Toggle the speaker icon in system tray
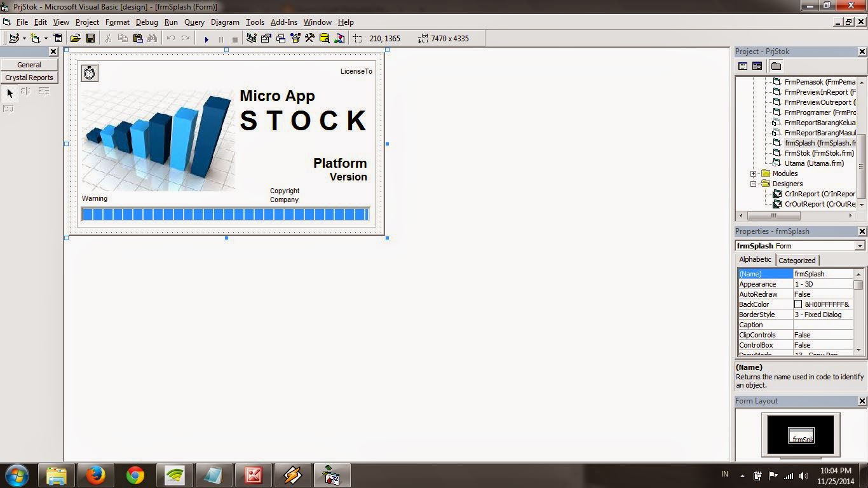The height and width of the screenshot is (488, 868). pyautogui.click(x=803, y=475)
